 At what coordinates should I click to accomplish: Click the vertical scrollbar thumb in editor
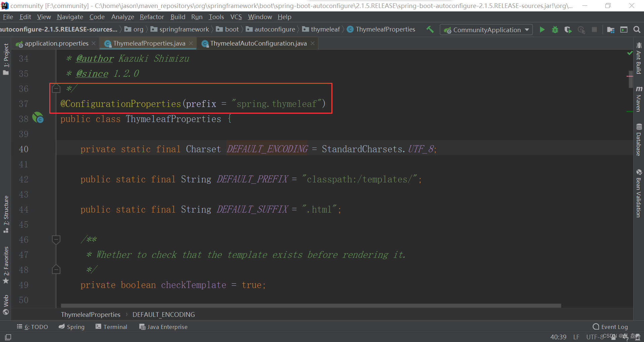[x=631, y=79]
